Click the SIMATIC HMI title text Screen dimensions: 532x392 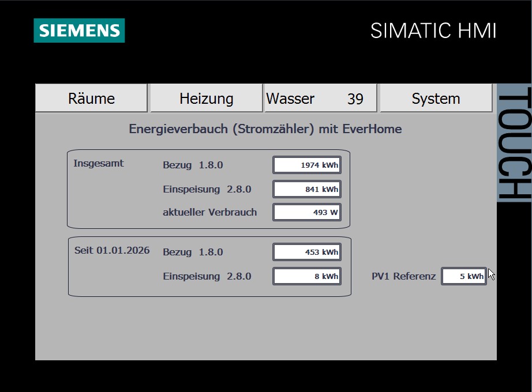click(433, 31)
